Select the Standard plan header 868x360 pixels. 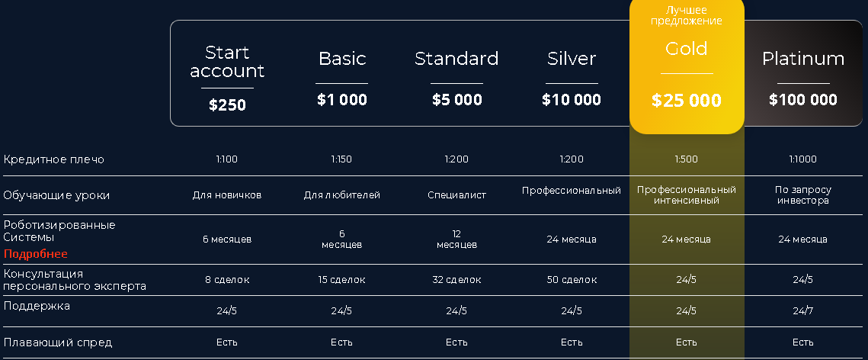(456, 59)
